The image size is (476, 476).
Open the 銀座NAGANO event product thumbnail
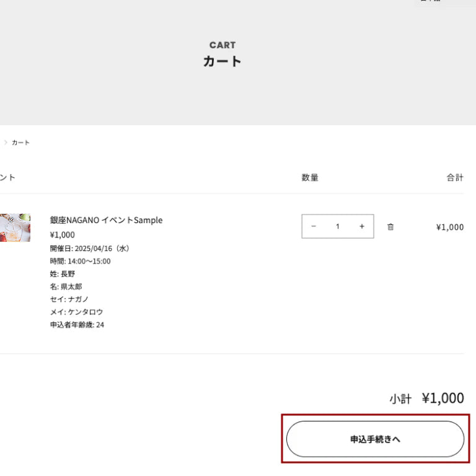pos(15,227)
